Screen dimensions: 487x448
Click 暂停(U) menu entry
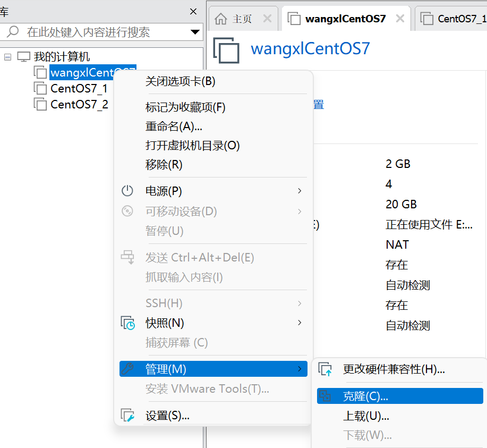213,231
